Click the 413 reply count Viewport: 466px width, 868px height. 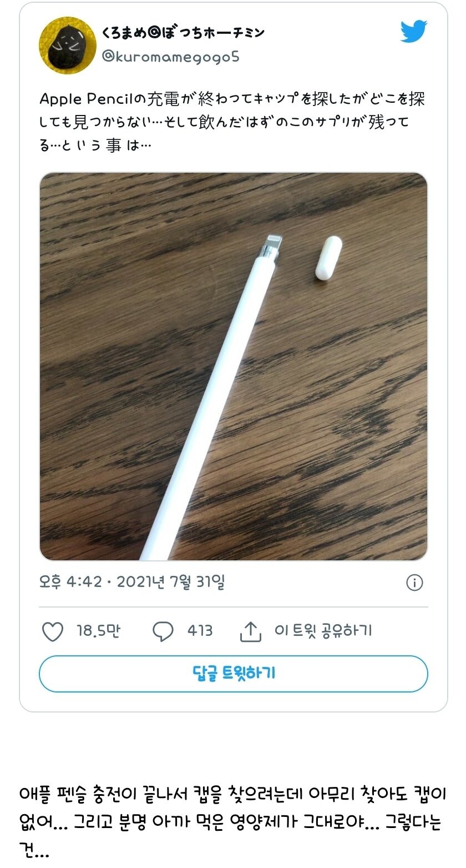(x=200, y=631)
